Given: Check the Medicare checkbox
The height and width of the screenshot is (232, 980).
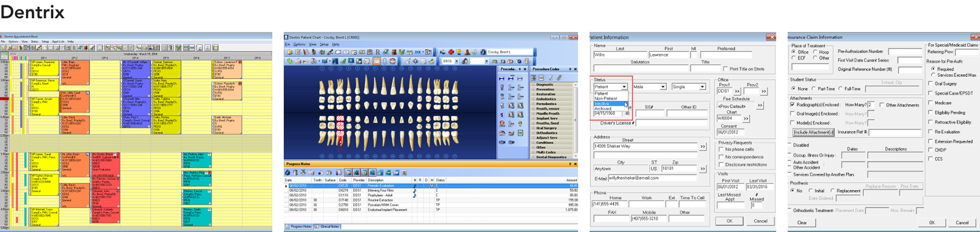Looking at the screenshot, I should (x=930, y=103).
